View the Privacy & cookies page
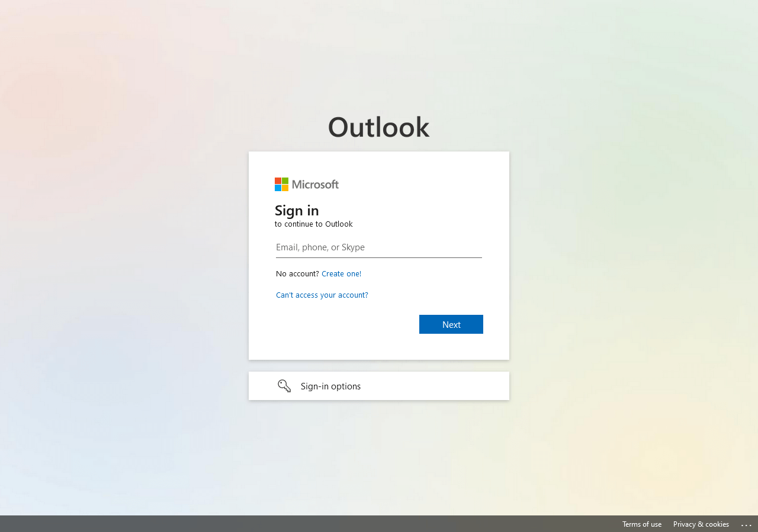 coord(701,524)
